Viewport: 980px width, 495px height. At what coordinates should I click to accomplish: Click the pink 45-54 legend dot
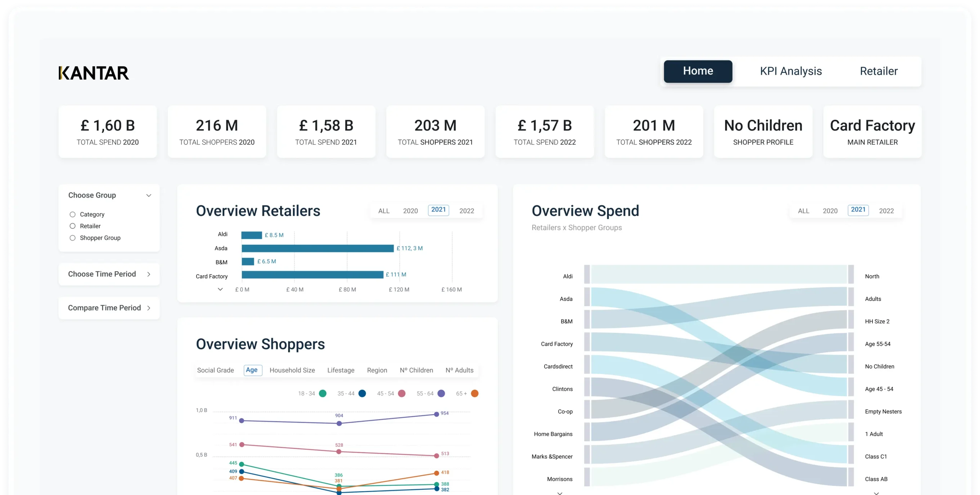(x=402, y=393)
